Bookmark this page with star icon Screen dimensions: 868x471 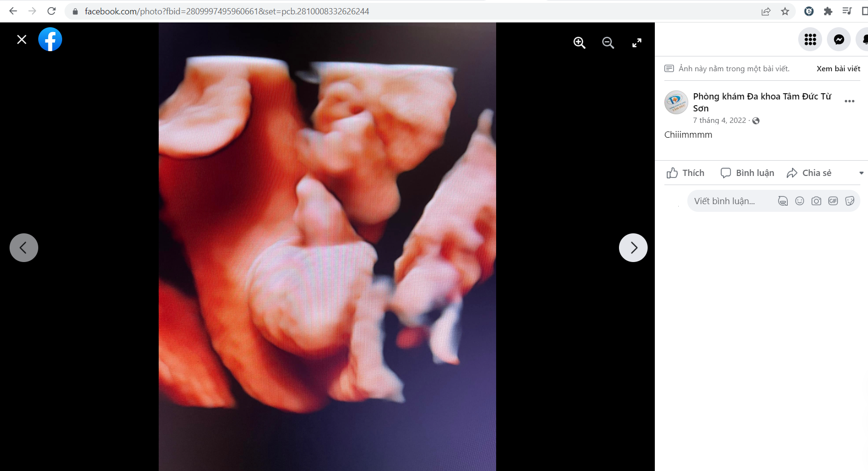[x=785, y=11]
